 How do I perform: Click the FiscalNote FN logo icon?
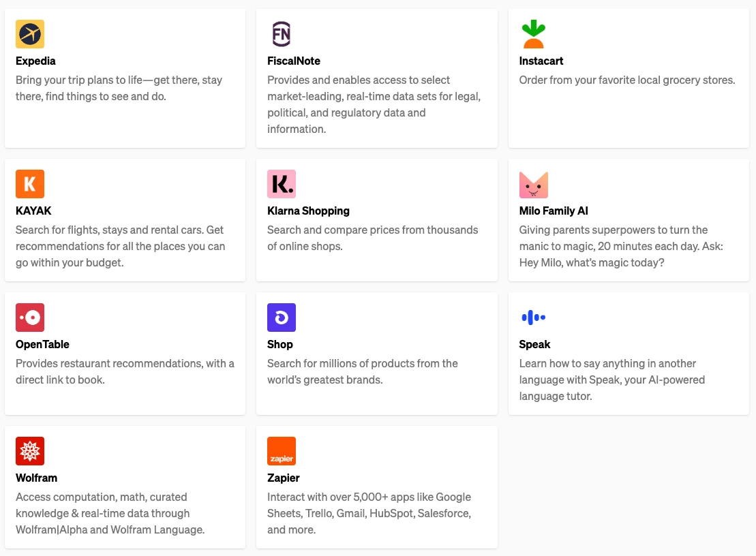coord(281,34)
